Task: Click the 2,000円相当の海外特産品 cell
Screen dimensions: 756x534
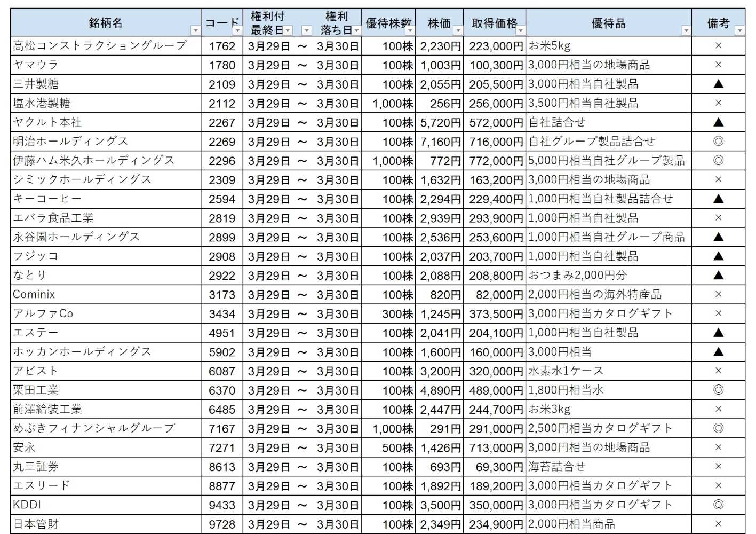Action: pos(609,295)
